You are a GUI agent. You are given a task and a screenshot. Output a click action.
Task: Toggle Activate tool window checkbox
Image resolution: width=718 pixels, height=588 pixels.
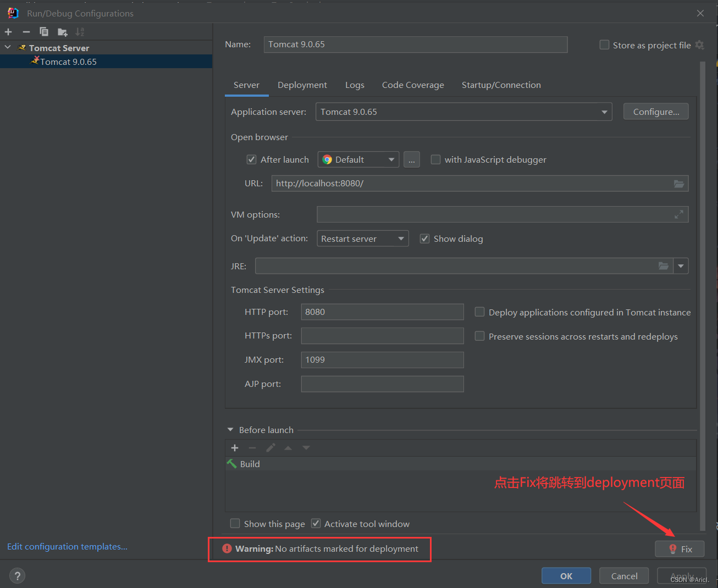click(316, 524)
